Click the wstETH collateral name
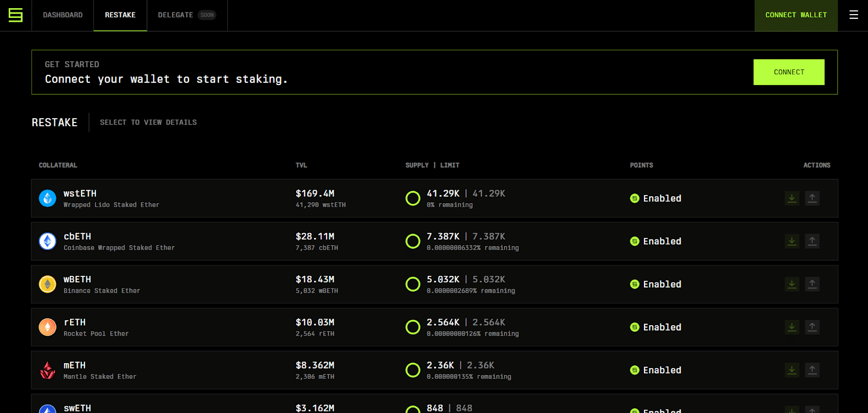The image size is (868, 413). 80,193
